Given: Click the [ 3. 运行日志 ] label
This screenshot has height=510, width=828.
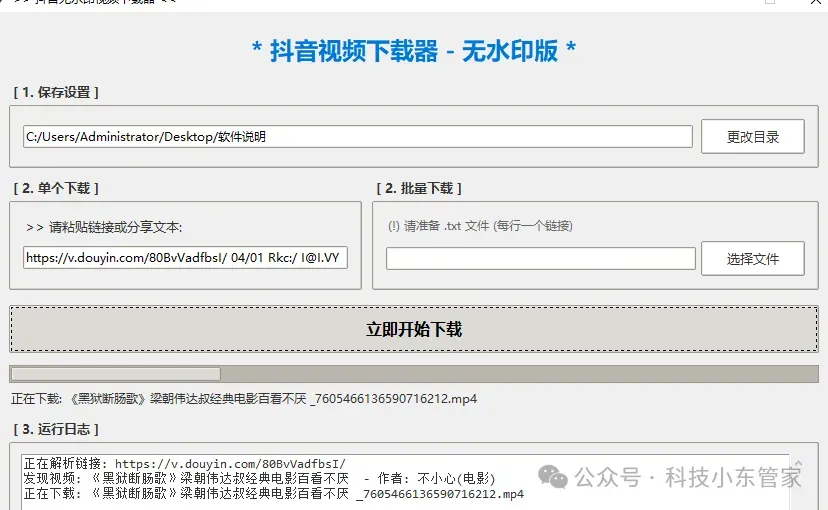Looking at the screenshot, I should click(56, 429).
